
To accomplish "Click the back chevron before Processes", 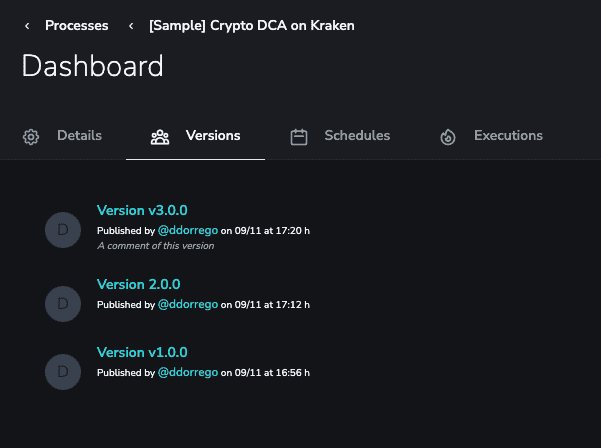I will click(27, 26).
